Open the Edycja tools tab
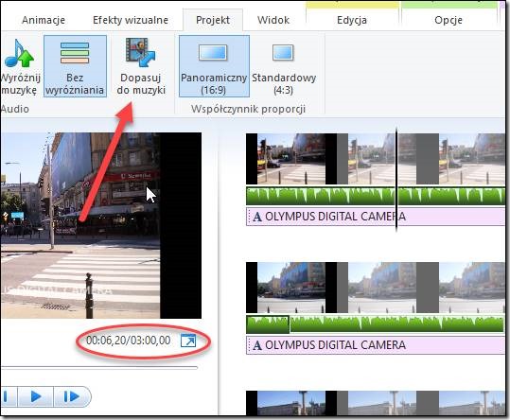The width and height of the screenshot is (510, 420). tap(352, 20)
